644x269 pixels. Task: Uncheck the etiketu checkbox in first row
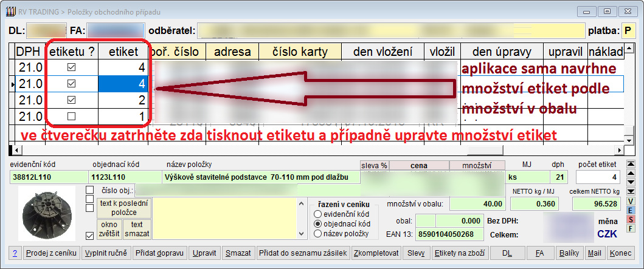(x=71, y=67)
